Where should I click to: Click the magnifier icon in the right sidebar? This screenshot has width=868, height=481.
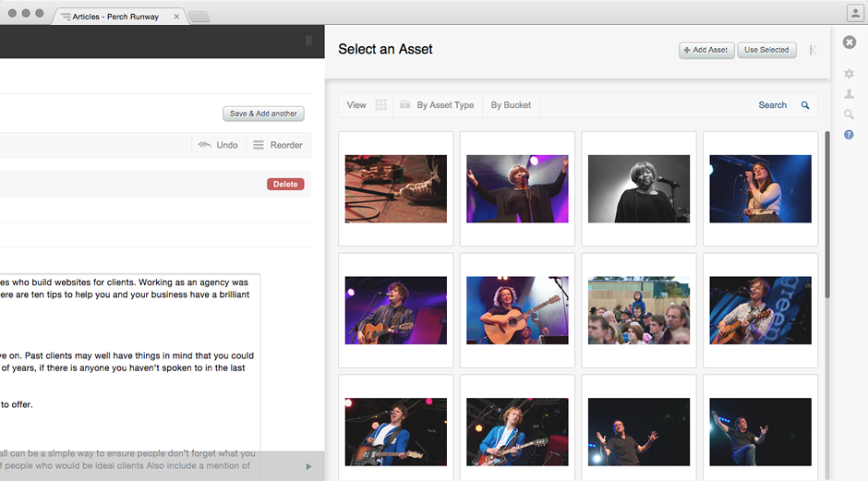[849, 114]
